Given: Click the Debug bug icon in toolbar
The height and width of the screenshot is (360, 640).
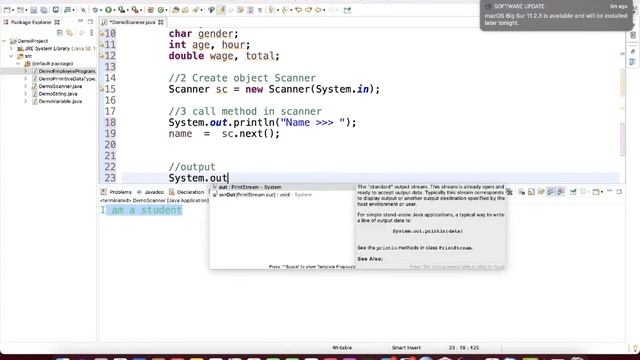Looking at the screenshot, I should click(96, 10).
